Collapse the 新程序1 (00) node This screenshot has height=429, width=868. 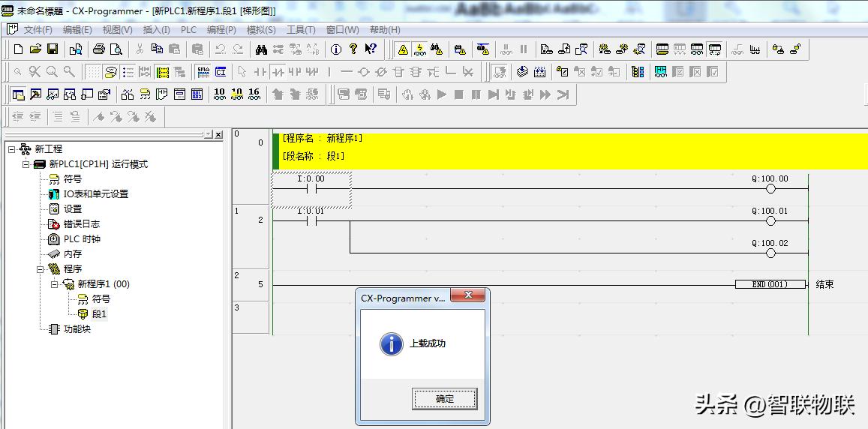coord(55,284)
